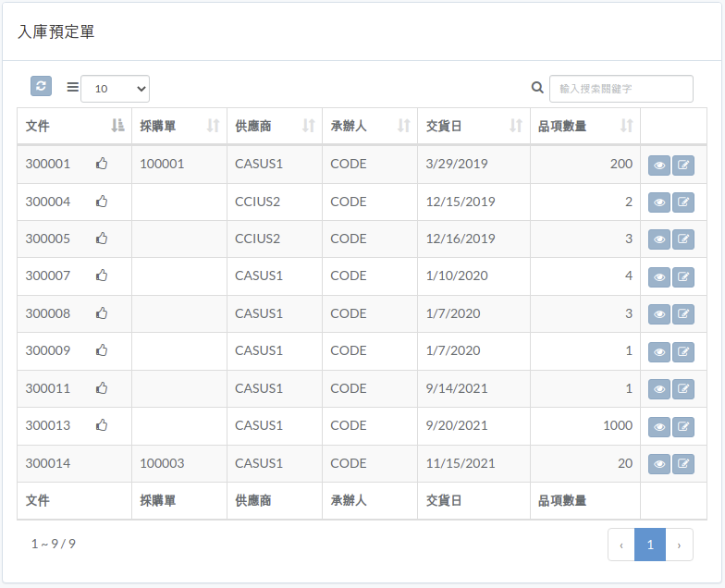Viewport: 725px width, 588px height.
Task: Edit document 300014
Action: coord(683,464)
